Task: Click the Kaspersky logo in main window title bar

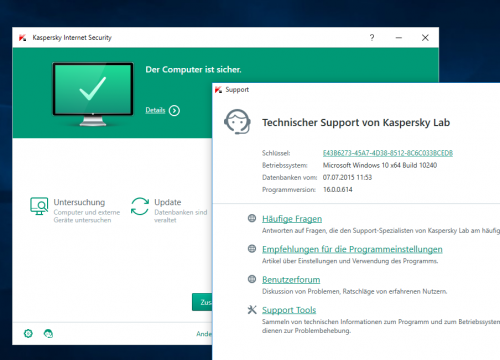Action: (22, 38)
